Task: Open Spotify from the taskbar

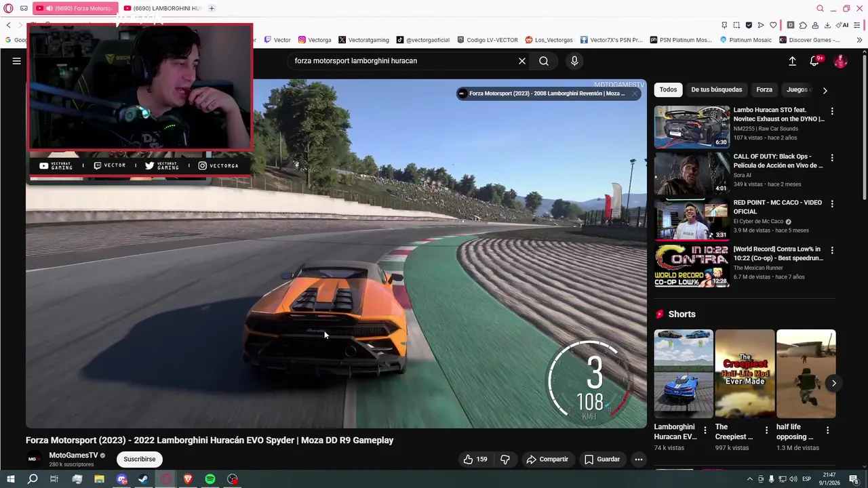Action: pyautogui.click(x=210, y=479)
